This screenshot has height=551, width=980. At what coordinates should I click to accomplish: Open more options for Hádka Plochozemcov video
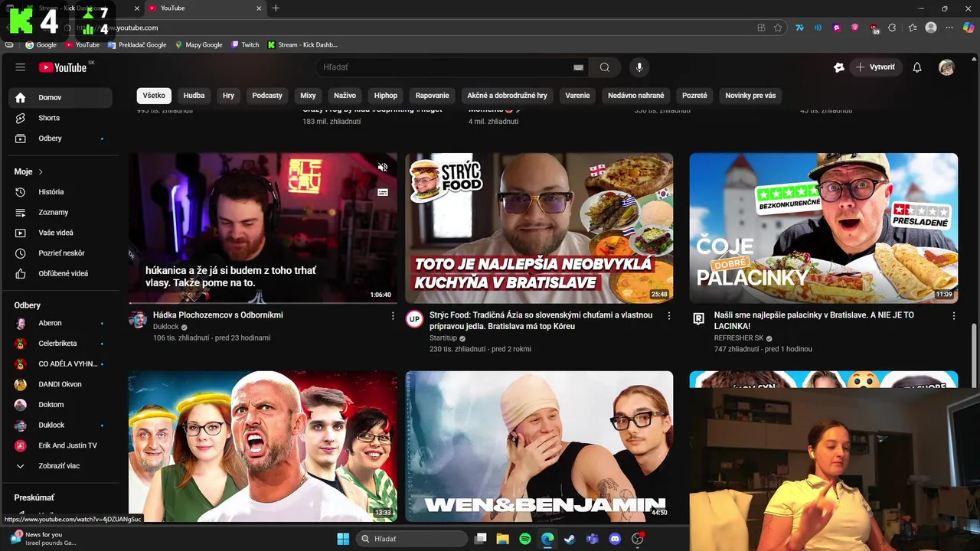click(393, 316)
